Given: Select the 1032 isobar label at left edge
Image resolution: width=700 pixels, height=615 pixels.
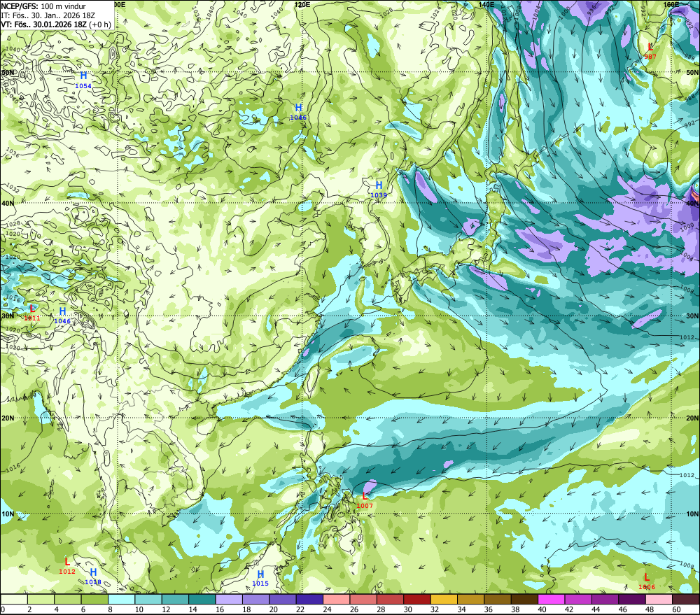Looking at the screenshot, I should click(12, 189).
